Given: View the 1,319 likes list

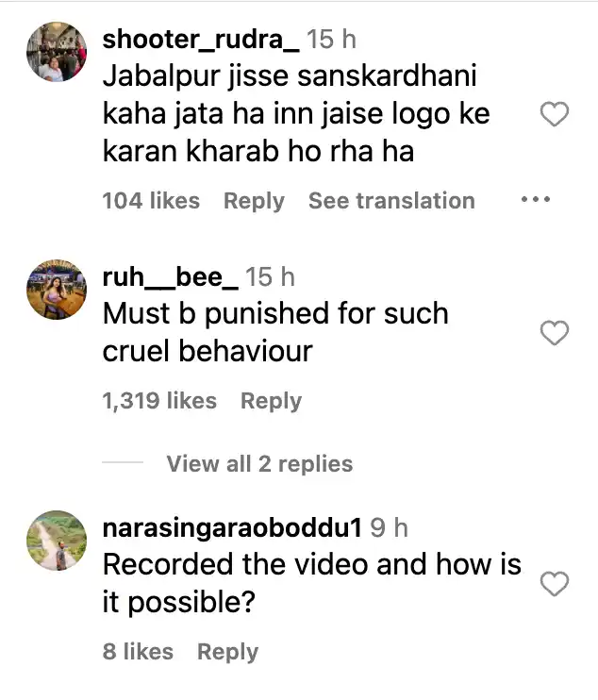Looking at the screenshot, I should coord(159,400).
